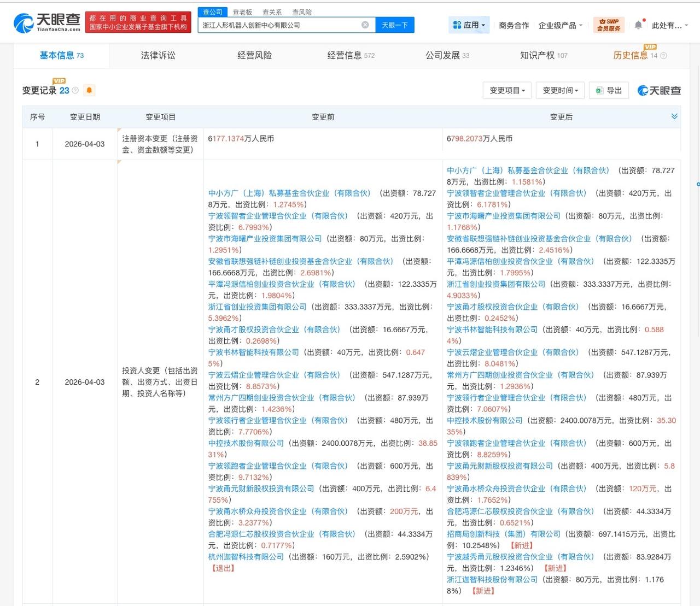Click the 投资人变更 change item cell
700x606 pixels.
click(x=160, y=382)
